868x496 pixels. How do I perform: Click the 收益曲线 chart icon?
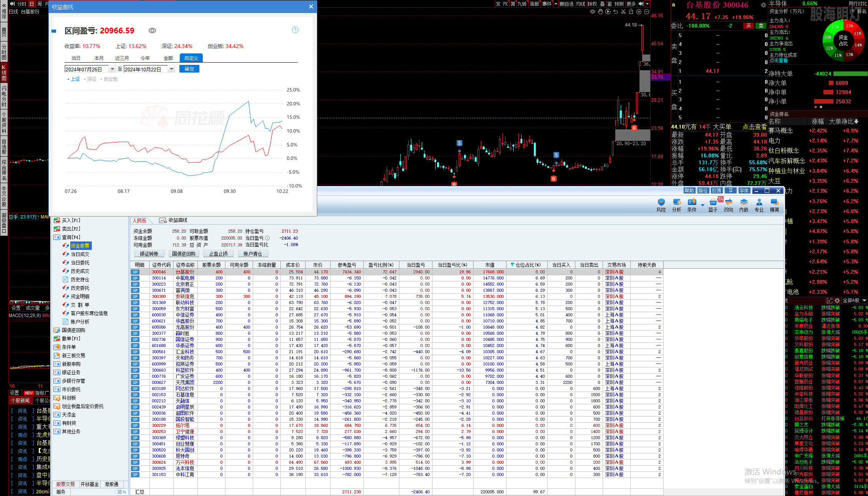163,220
